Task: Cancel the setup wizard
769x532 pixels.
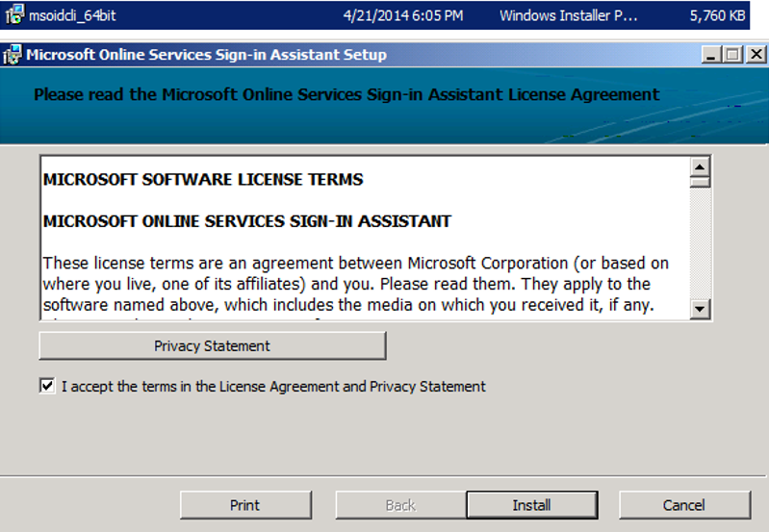Action: pos(684,505)
